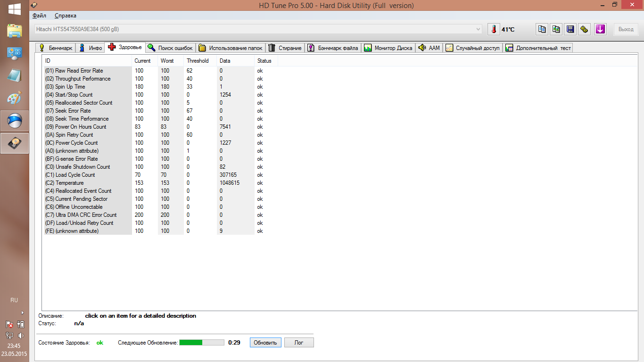644x362 pixels.
Task: Click the Data column header
Action: pyautogui.click(x=235, y=61)
